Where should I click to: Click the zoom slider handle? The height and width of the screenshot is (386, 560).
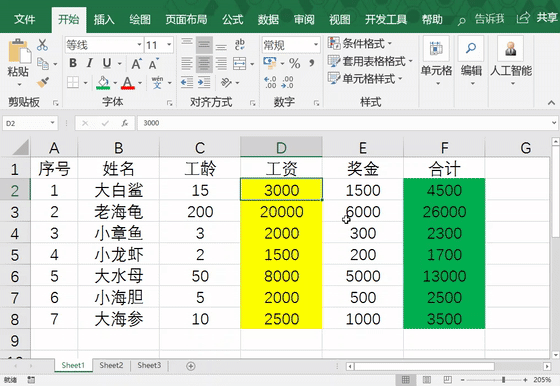tap(503, 380)
